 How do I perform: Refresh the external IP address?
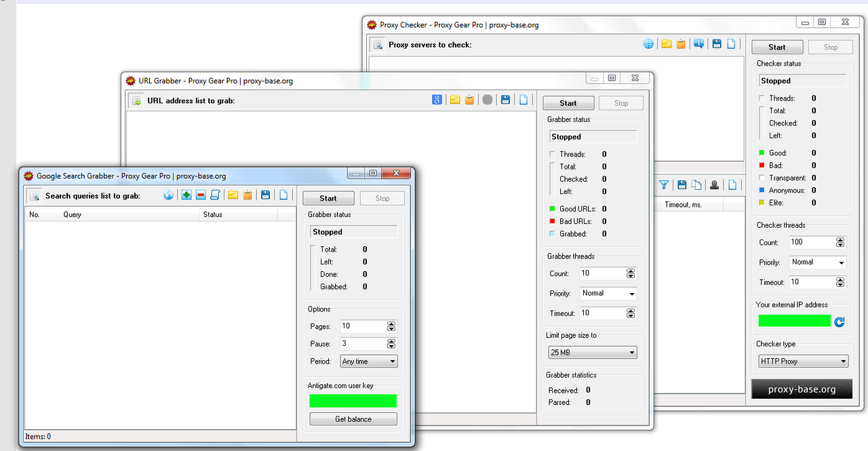[x=840, y=321]
